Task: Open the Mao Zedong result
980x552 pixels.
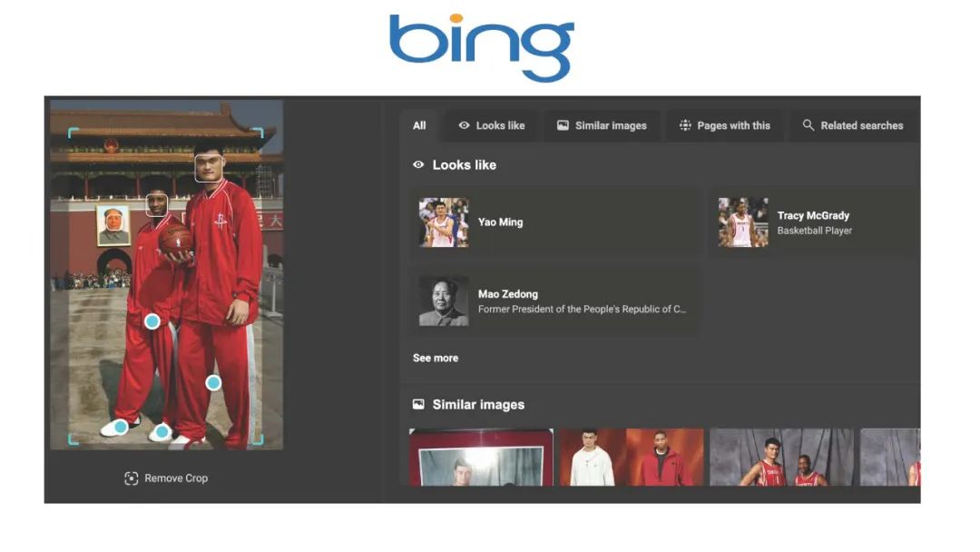Action: tap(555, 301)
